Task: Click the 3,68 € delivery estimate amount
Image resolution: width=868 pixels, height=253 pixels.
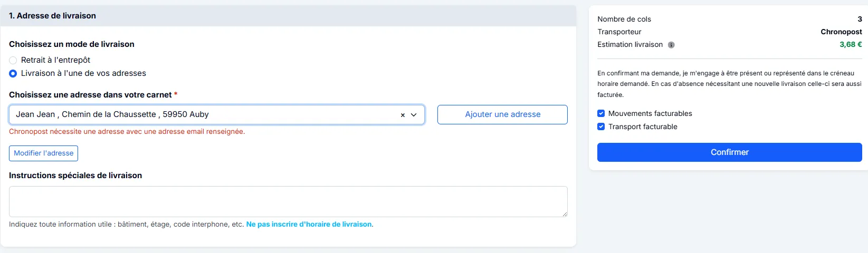Action: [851, 44]
